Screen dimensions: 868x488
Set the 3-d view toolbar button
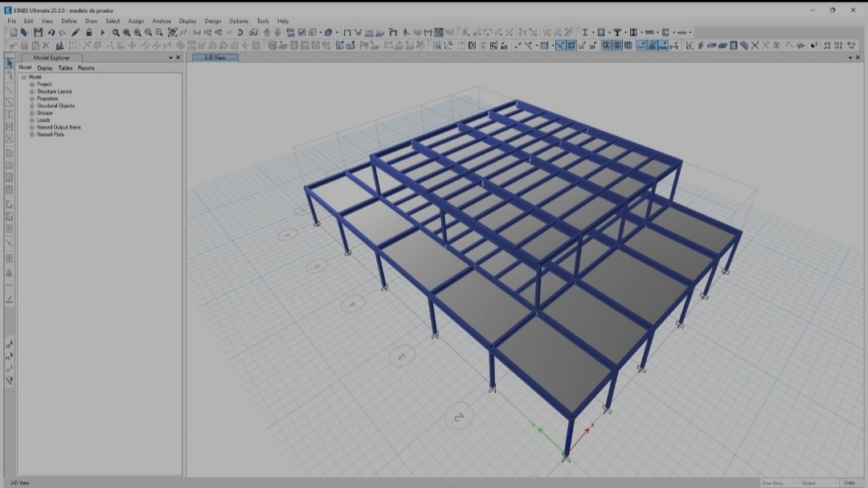click(x=197, y=33)
